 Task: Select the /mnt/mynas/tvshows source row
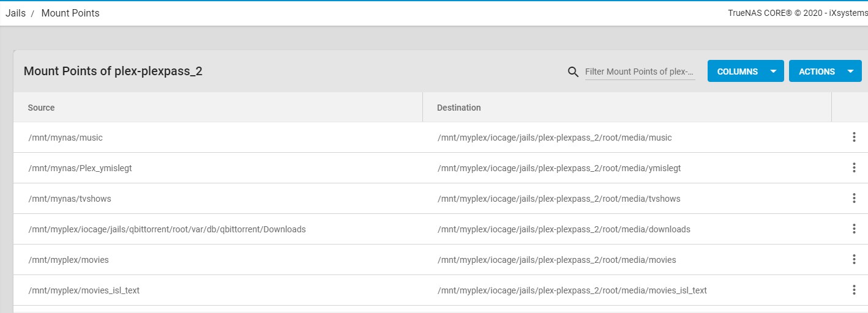(70, 199)
